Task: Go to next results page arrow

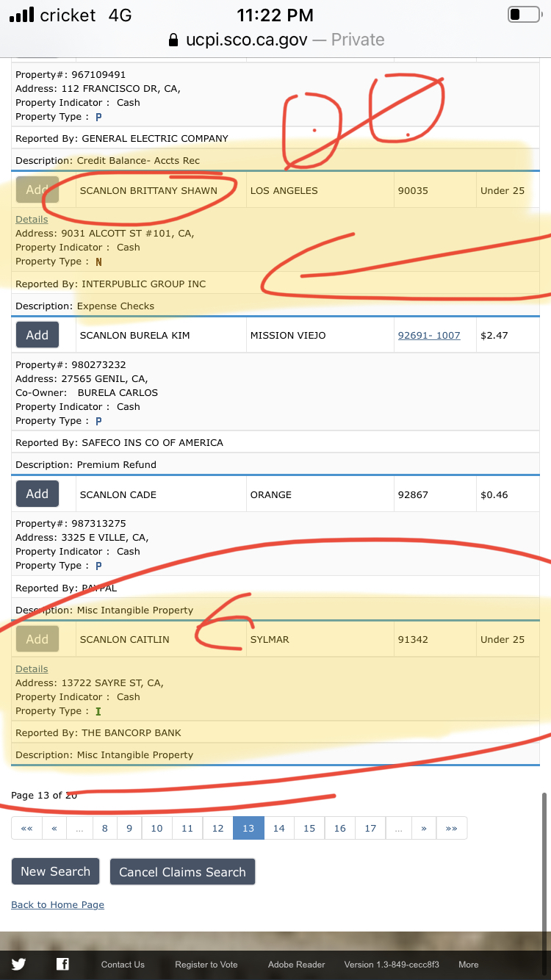Action: click(x=424, y=828)
